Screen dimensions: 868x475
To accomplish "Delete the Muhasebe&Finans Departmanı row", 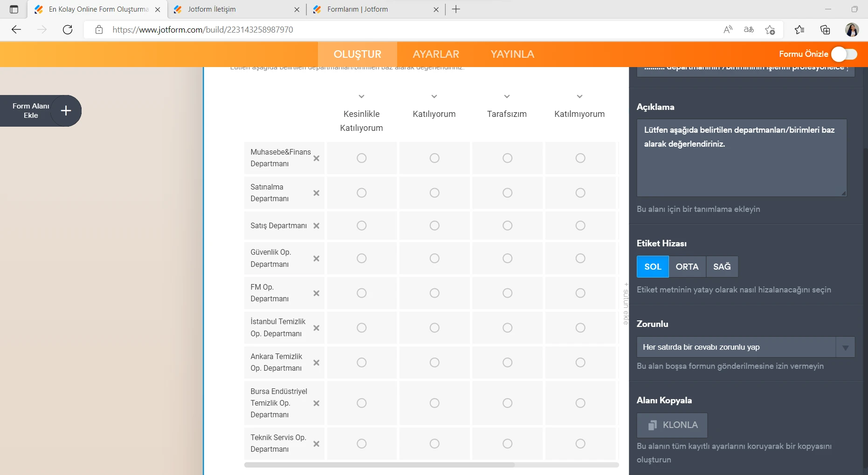I will coord(317,158).
